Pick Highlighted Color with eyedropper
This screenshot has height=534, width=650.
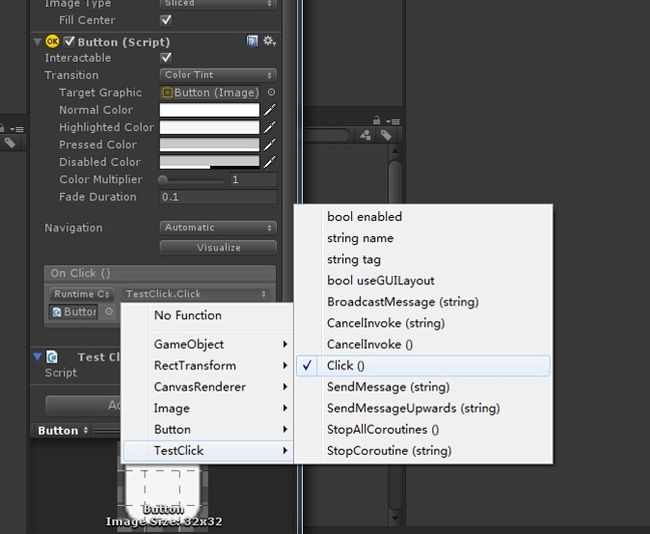(x=270, y=127)
